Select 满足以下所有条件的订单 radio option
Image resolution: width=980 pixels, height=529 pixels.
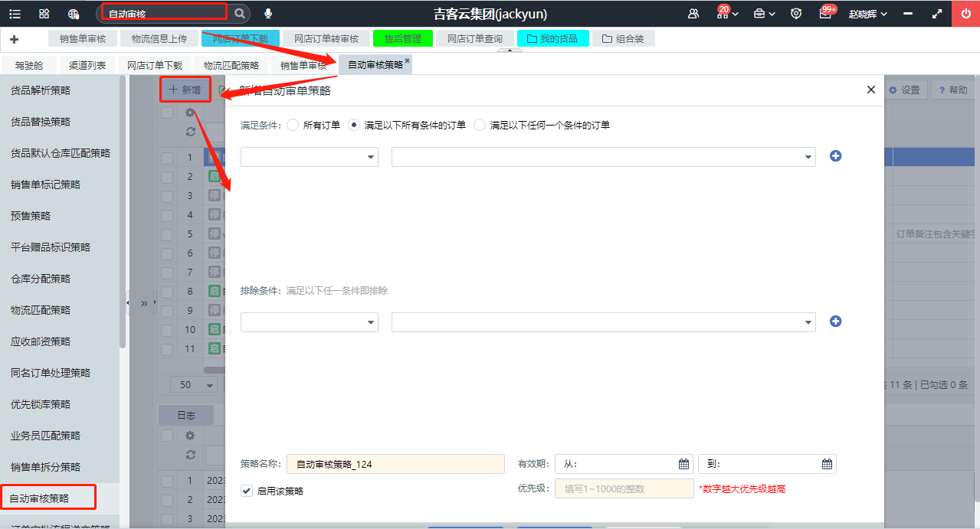tap(354, 125)
